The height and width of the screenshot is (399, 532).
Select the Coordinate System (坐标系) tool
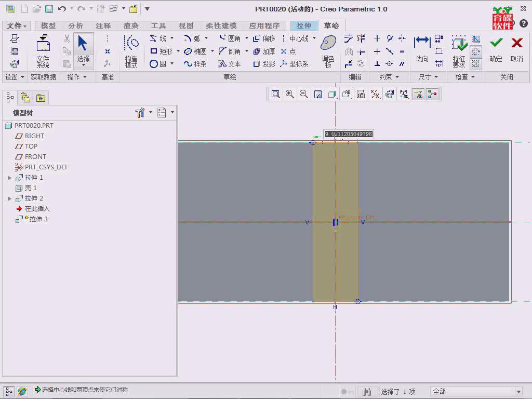pos(295,64)
